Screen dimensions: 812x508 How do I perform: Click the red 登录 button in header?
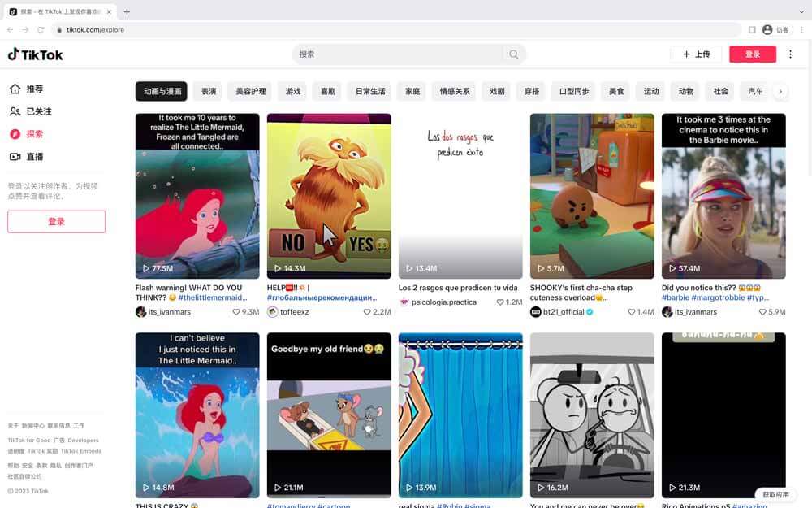tap(753, 54)
